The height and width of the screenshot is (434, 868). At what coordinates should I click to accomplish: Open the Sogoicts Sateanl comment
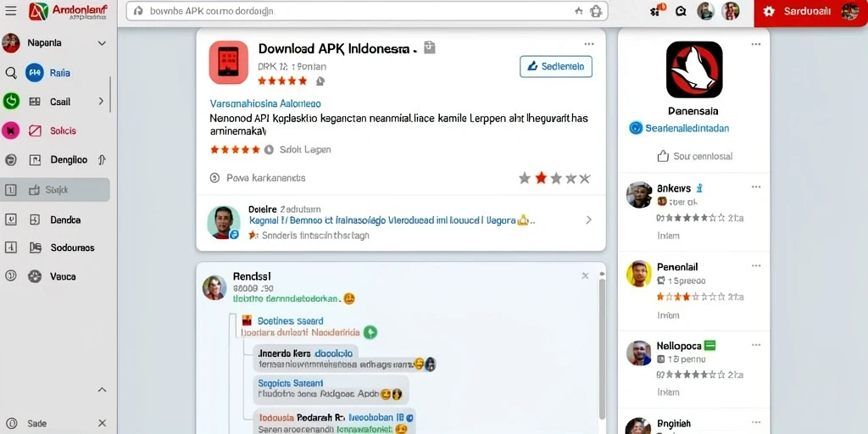pos(331,389)
